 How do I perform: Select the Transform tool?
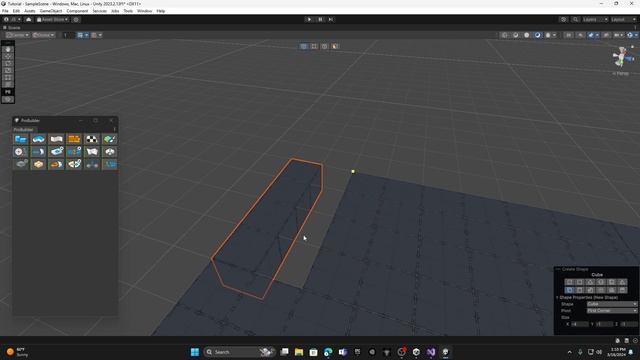8,84
